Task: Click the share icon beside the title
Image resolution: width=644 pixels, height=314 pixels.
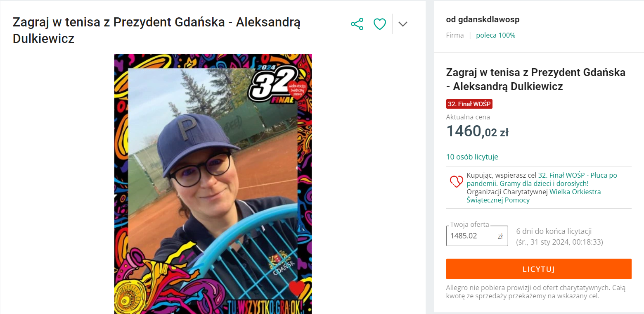Action: pos(357,24)
